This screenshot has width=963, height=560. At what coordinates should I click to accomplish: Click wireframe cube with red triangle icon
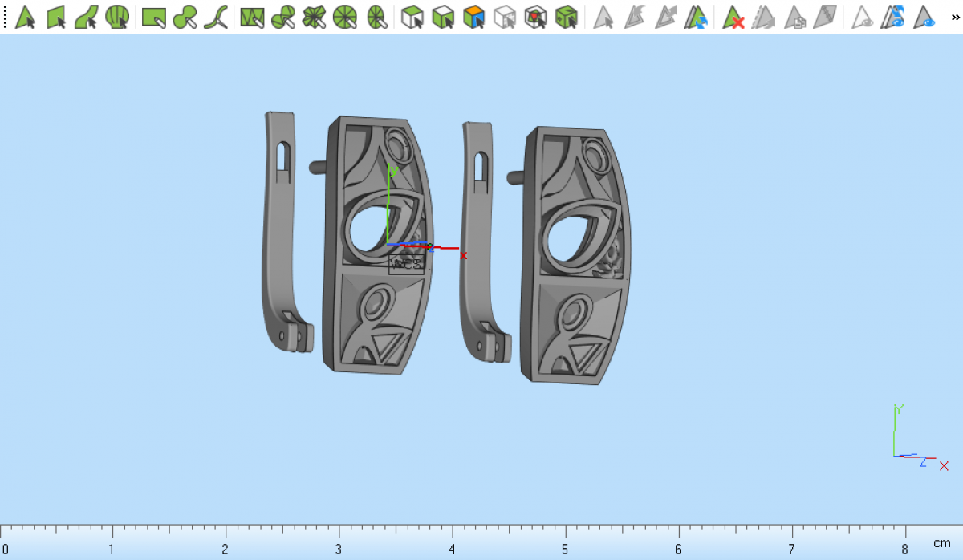pos(535,17)
